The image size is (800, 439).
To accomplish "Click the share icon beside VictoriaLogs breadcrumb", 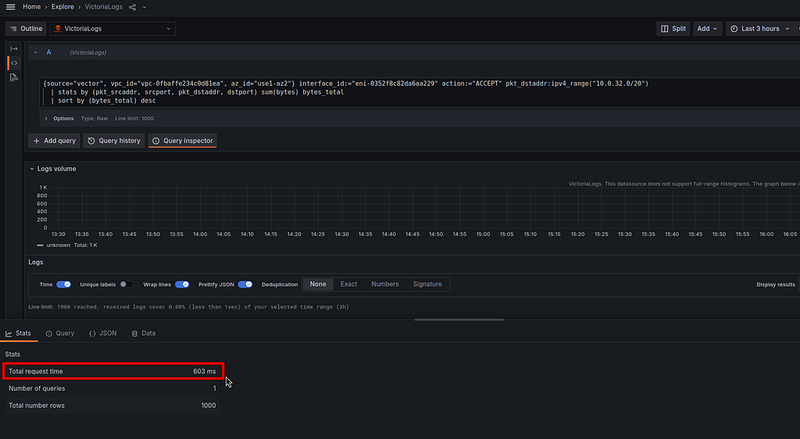I will coord(133,7).
